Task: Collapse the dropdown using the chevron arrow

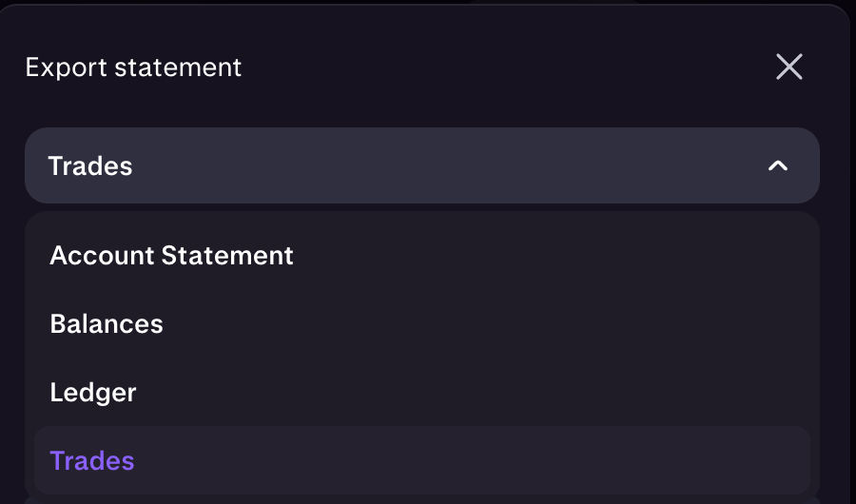Action: point(777,165)
